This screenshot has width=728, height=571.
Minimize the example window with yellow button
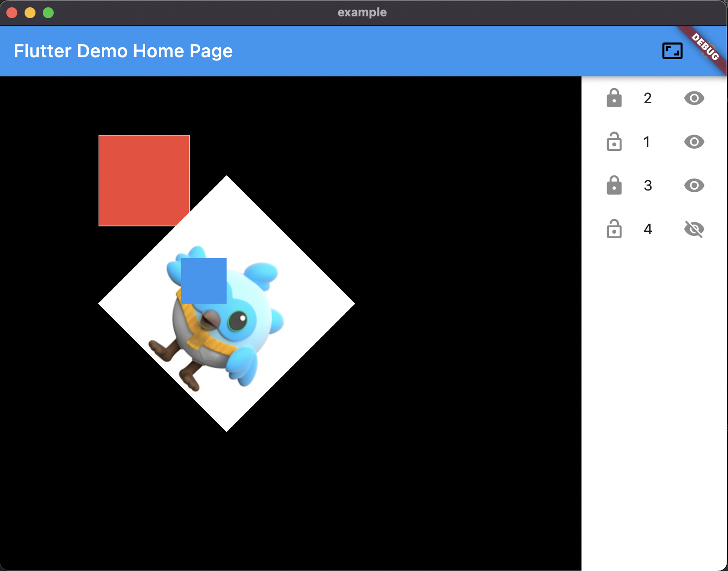[30, 13]
